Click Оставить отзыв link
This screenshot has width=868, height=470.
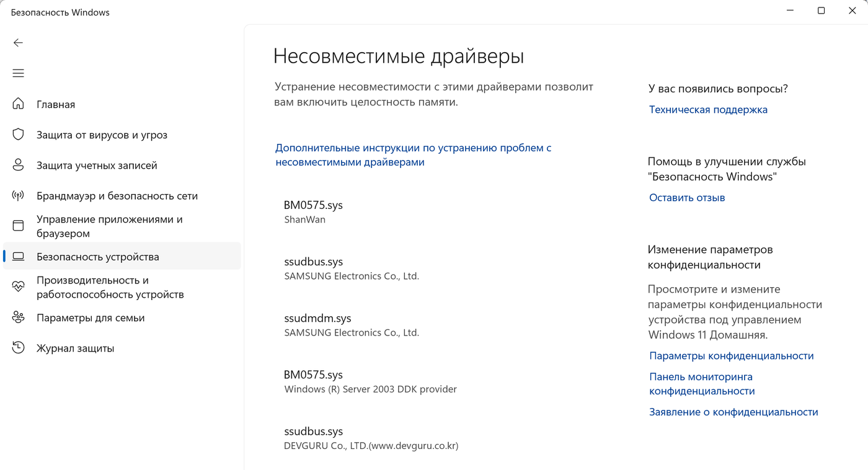pyautogui.click(x=687, y=198)
